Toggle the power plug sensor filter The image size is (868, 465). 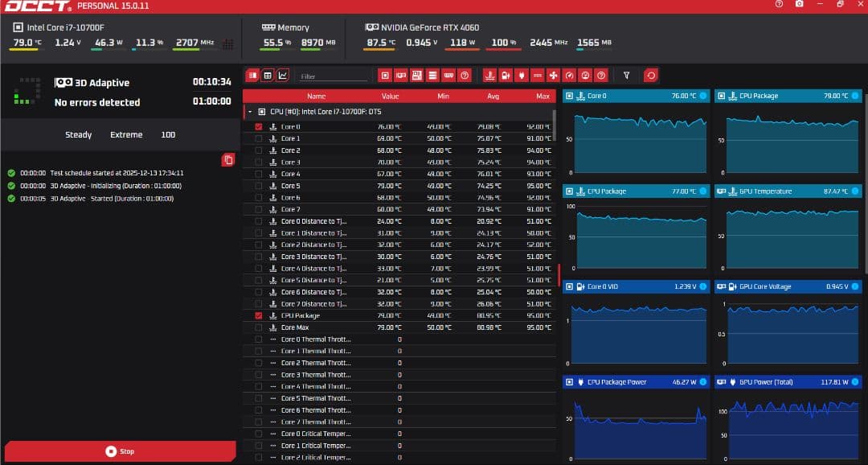pyautogui.click(x=521, y=76)
